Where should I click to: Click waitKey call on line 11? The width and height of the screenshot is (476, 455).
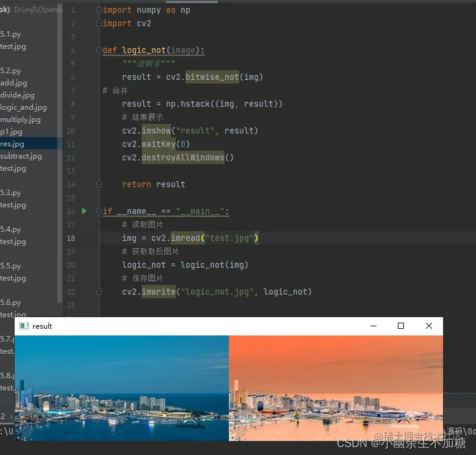pos(159,144)
